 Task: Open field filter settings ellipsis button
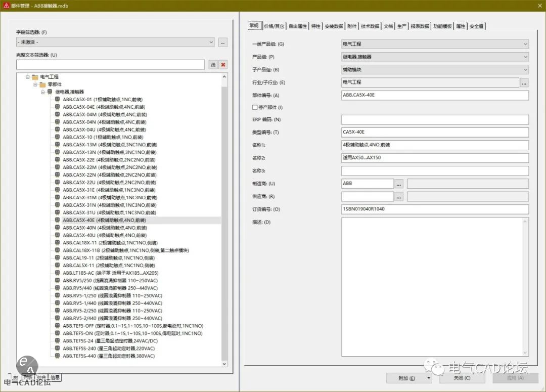click(223, 42)
